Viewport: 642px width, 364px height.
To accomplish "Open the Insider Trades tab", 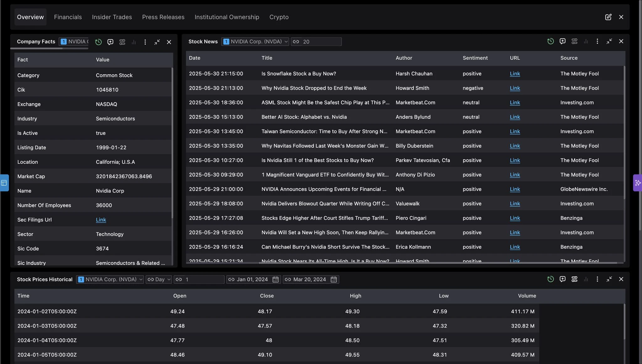I will point(112,17).
